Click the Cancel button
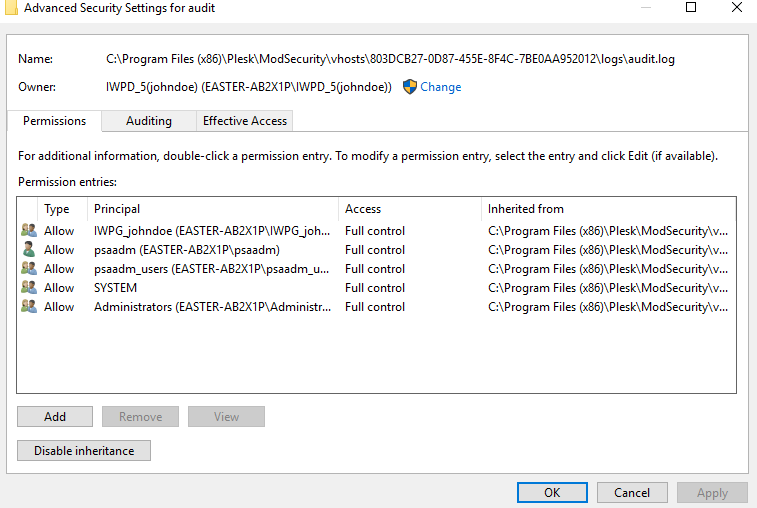 (x=632, y=493)
